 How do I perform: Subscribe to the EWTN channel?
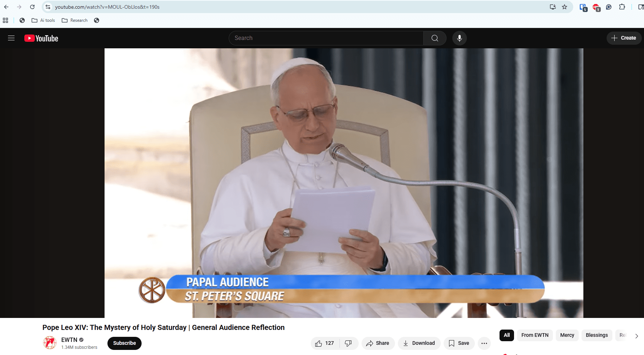[x=124, y=343]
